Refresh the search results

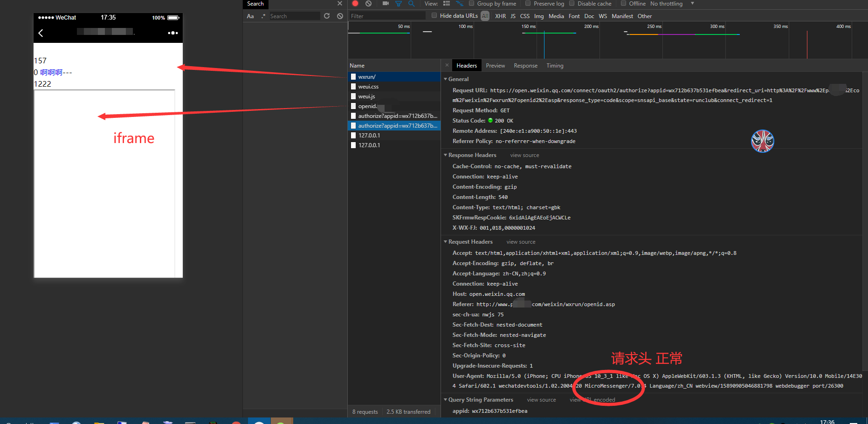(x=327, y=16)
